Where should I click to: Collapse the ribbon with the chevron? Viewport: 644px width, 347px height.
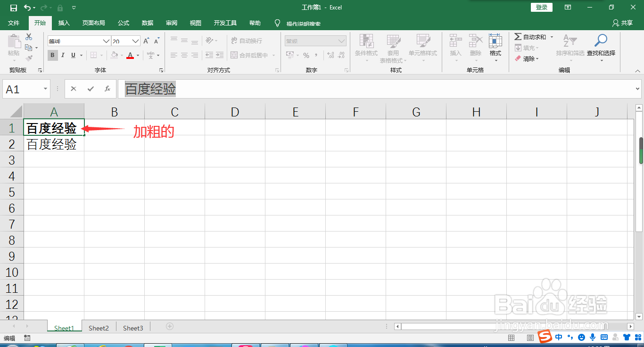click(637, 70)
